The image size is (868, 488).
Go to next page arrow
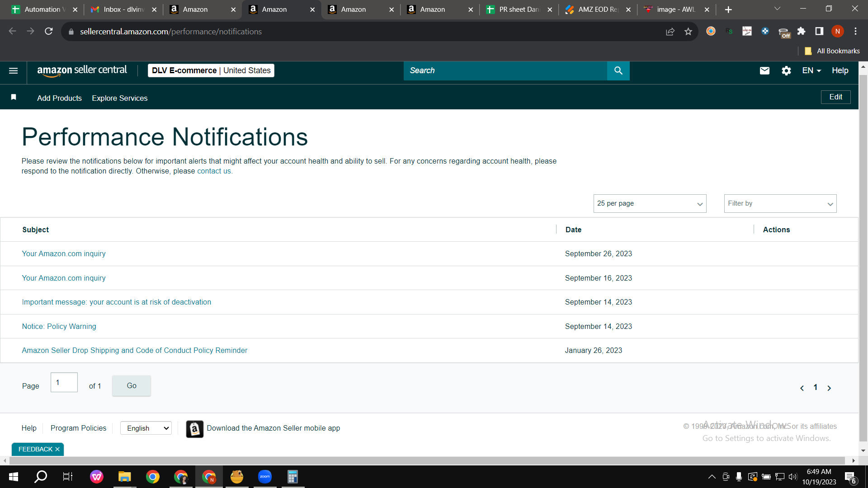(x=829, y=388)
